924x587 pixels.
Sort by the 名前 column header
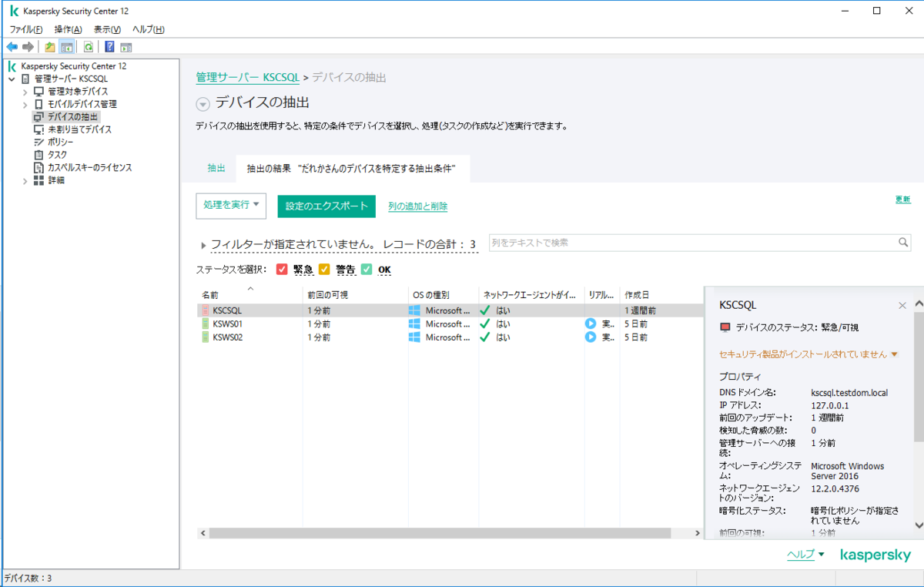210,295
